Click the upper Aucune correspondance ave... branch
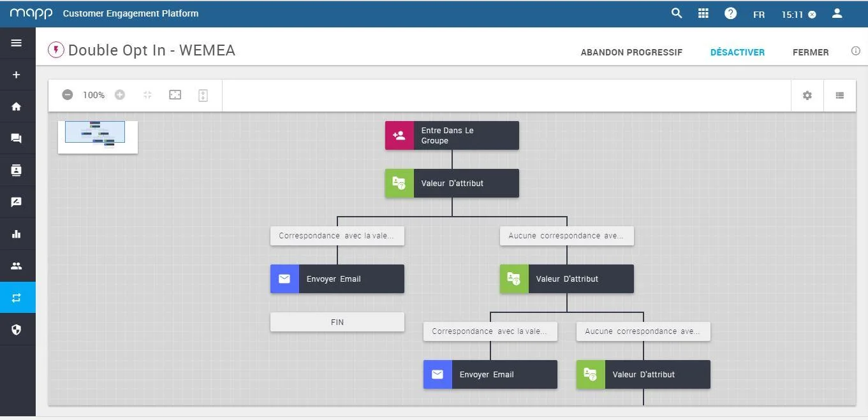The height and width of the screenshot is (420, 868). coord(567,236)
